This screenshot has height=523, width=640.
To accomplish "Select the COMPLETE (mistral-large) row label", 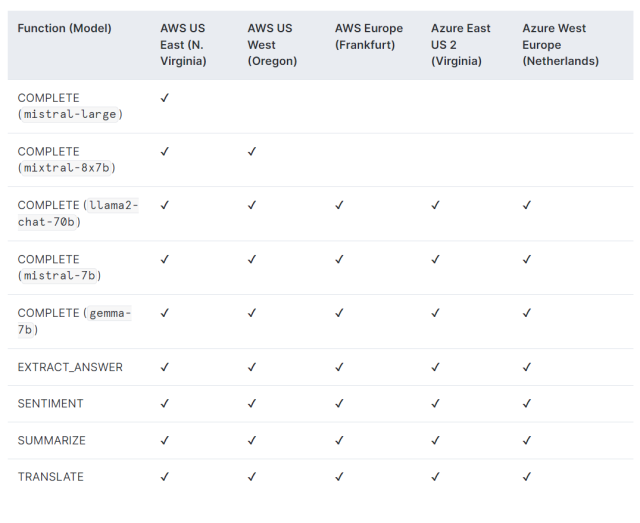I will pyautogui.click(x=70, y=106).
